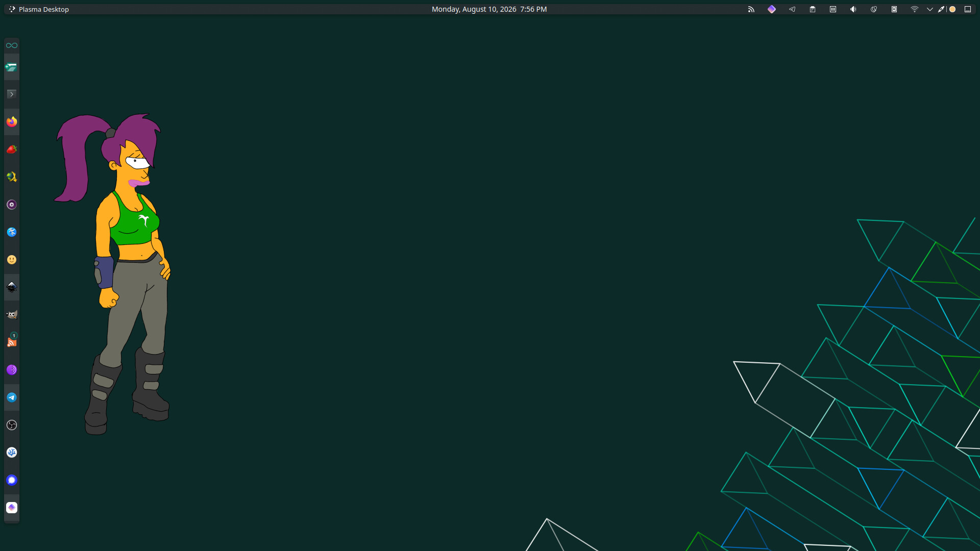
Task: Launch GIMP from the dock
Action: coord(12,315)
